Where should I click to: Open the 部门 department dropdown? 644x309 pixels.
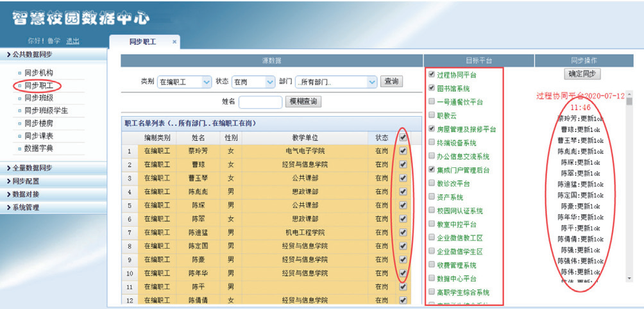click(335, 82)
